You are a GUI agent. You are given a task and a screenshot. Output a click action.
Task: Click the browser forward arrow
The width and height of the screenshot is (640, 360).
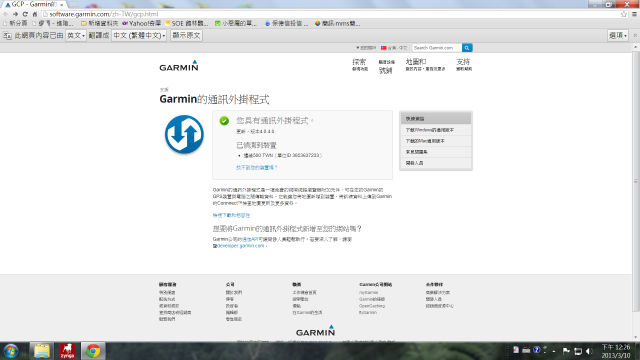(x=16, y=14)
